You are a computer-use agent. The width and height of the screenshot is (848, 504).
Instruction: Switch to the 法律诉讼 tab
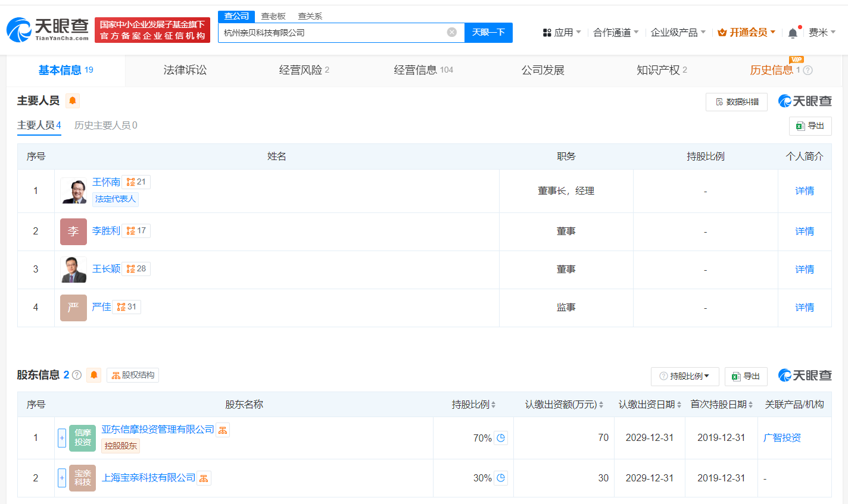pyautogui.click(x=185, y=70)
